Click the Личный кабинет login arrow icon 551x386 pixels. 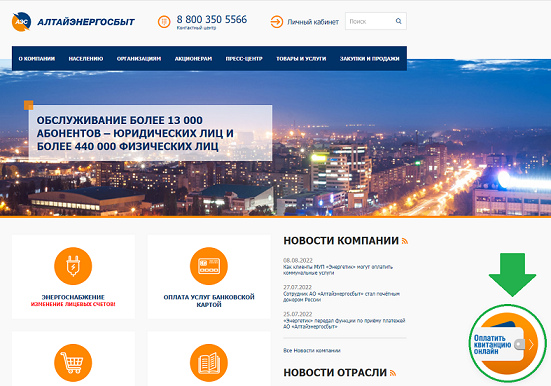click(277, 22)
